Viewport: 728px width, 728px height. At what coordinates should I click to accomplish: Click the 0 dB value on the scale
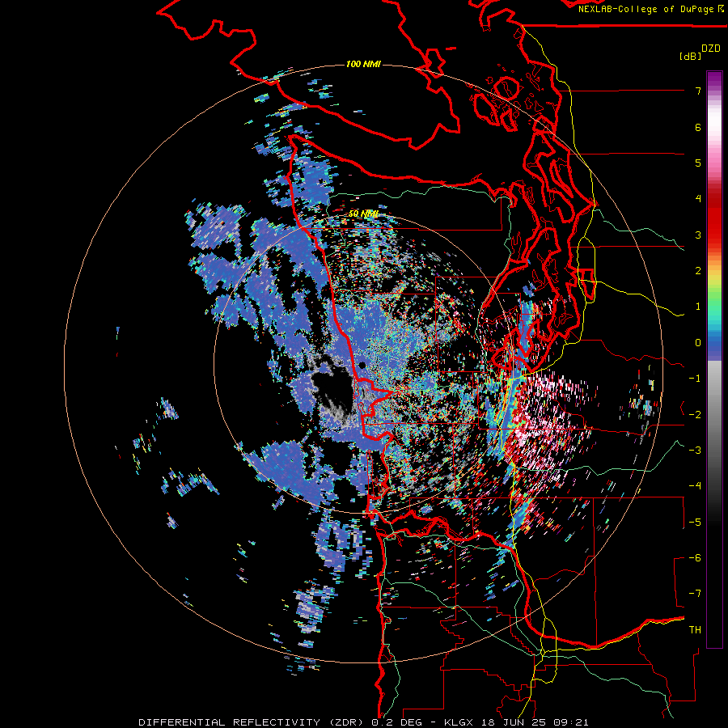(x=698, y=343)
